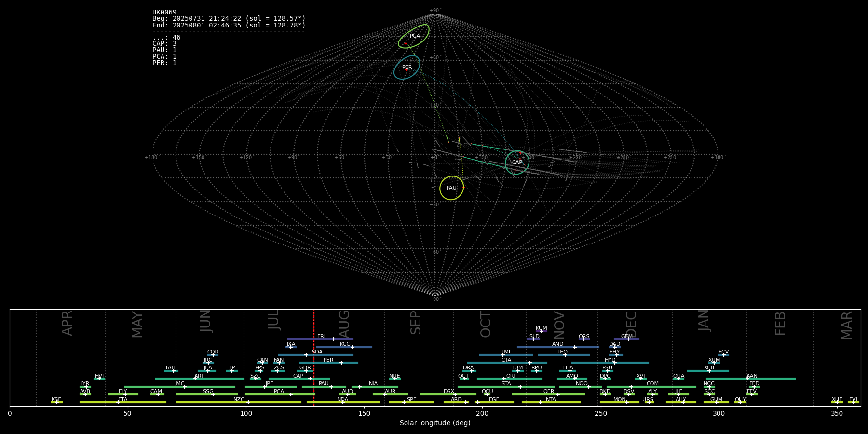868x434 pixels.
Task: Click the -90 latitude label below the sky map
Action: coord(434,299)
